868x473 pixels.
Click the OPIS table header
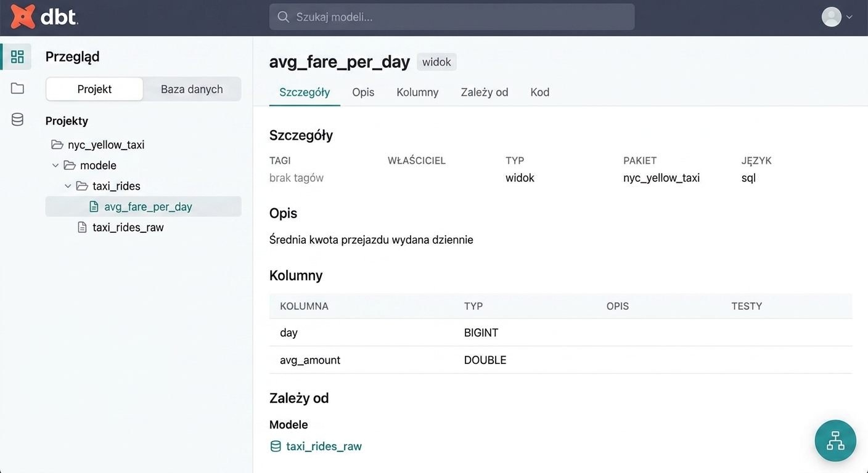click(x=618, y=306)
